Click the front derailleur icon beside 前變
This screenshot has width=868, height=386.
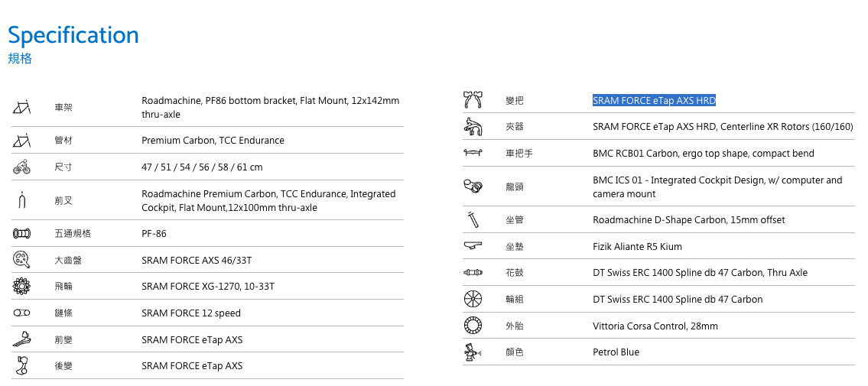click(x=21, y=339)
